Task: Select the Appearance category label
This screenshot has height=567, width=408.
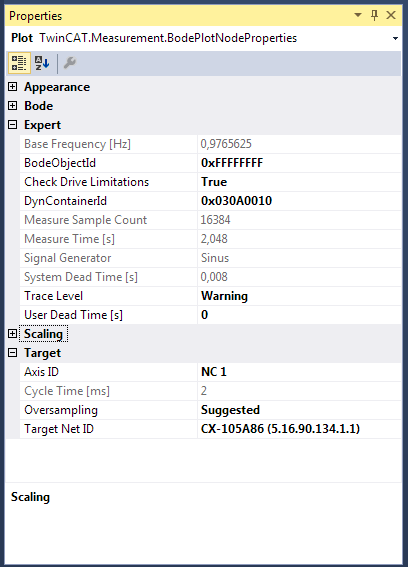Action: (57, 87)
